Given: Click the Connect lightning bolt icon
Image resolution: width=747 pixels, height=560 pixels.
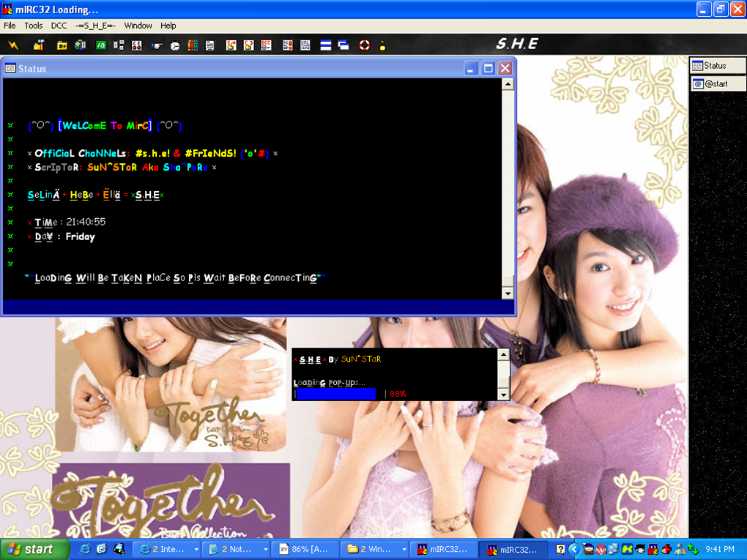Looking at the screenshot, I should pyautogui.click(x=13, y=45).
